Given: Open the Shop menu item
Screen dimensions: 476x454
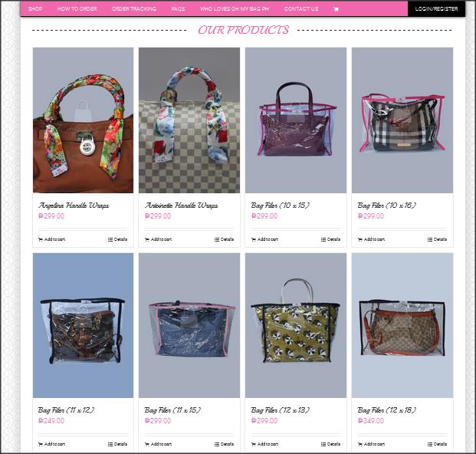Looking at the screenshot, I should 35,8.
